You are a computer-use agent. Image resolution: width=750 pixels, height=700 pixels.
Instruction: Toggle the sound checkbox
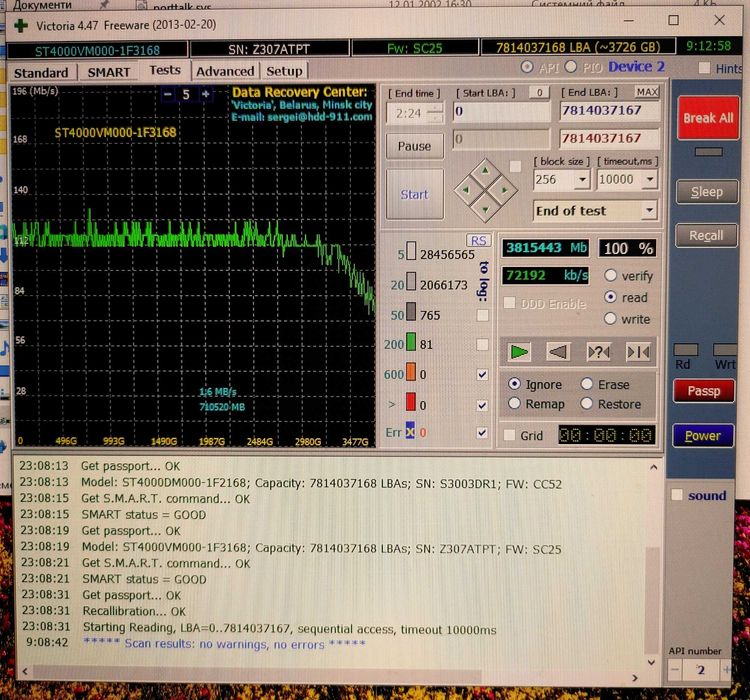pos(677,495)
